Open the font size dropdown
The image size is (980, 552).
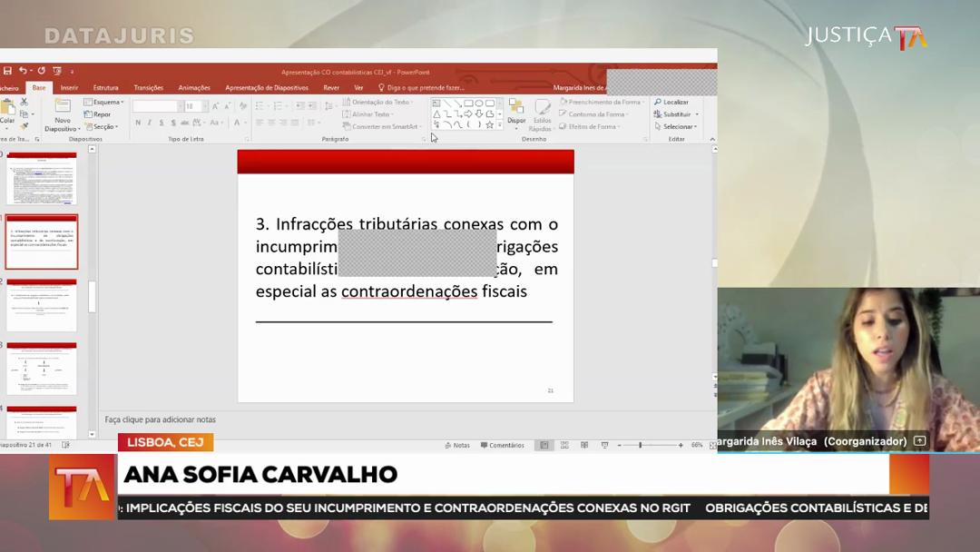(204, 106)
